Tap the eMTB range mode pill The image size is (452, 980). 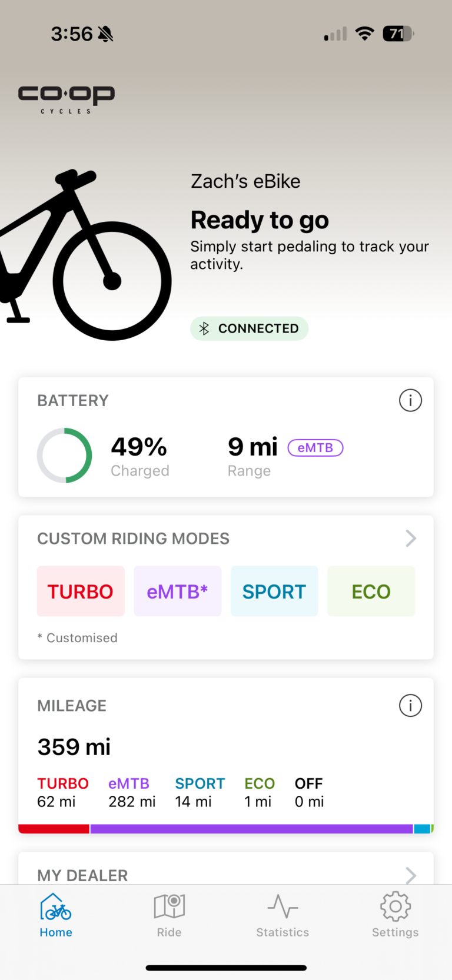click(x=315, y=448)
